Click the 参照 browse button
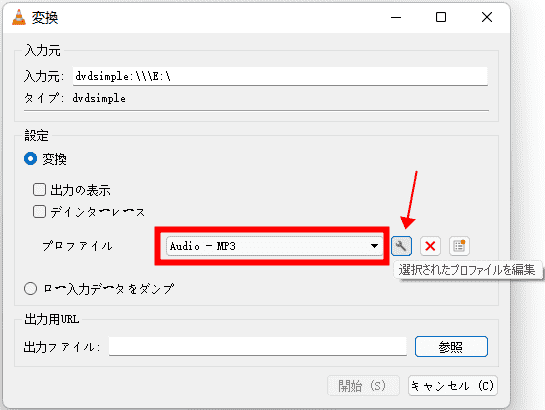This screenshot has width=545, height=410. click(x=451, y=346)
